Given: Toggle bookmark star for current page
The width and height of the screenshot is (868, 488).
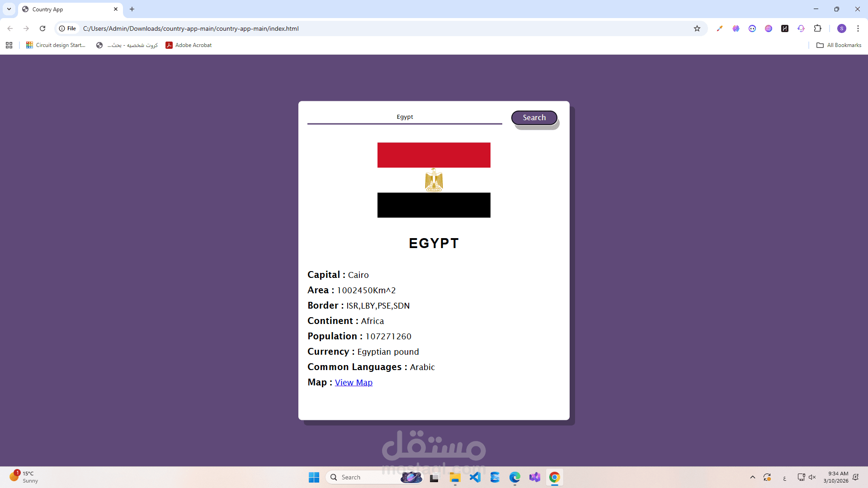Looking at the screenshot, I should click(x=697, y=28).
